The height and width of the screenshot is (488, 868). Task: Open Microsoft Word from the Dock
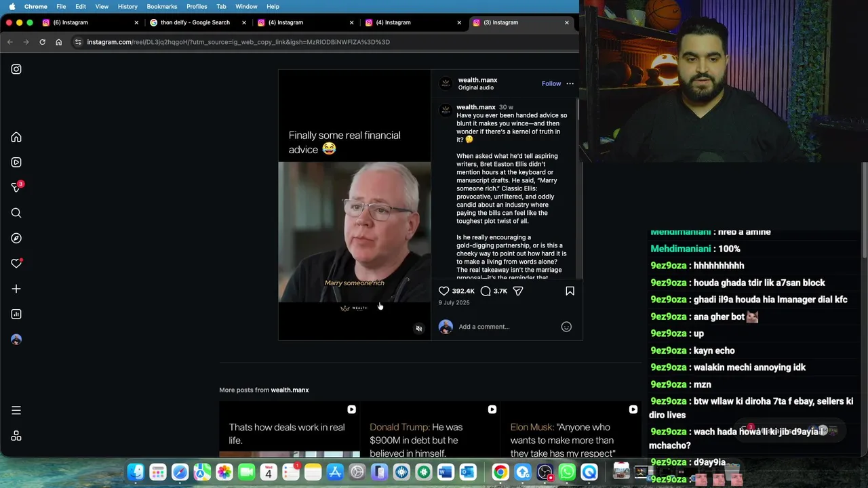pos(446,472)
